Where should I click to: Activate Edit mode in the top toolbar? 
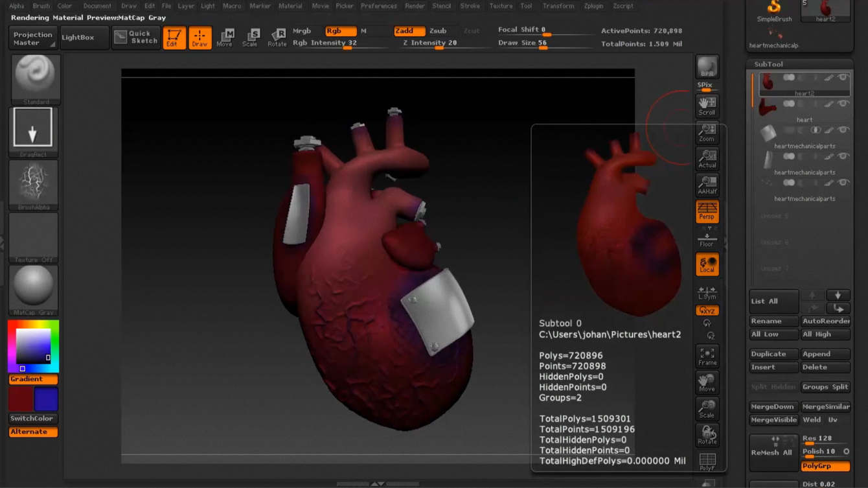coord(174,38)
